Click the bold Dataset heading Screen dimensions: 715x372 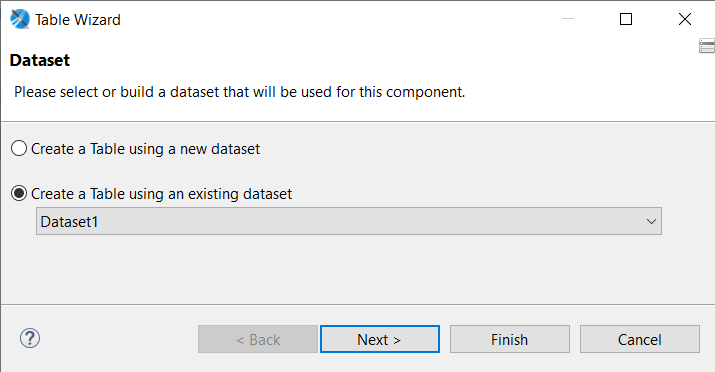[x=40, y=60]
